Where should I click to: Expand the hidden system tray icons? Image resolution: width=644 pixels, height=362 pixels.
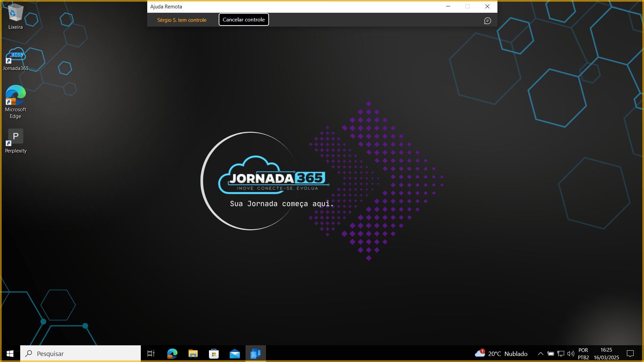[540, 354]
